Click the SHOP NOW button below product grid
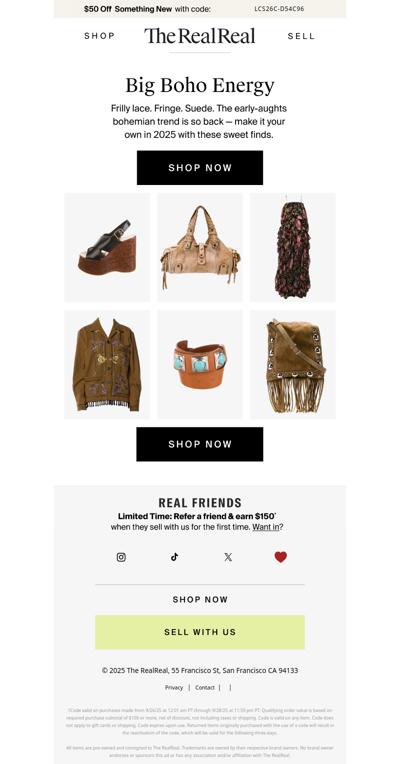 [x=200, y=444]
